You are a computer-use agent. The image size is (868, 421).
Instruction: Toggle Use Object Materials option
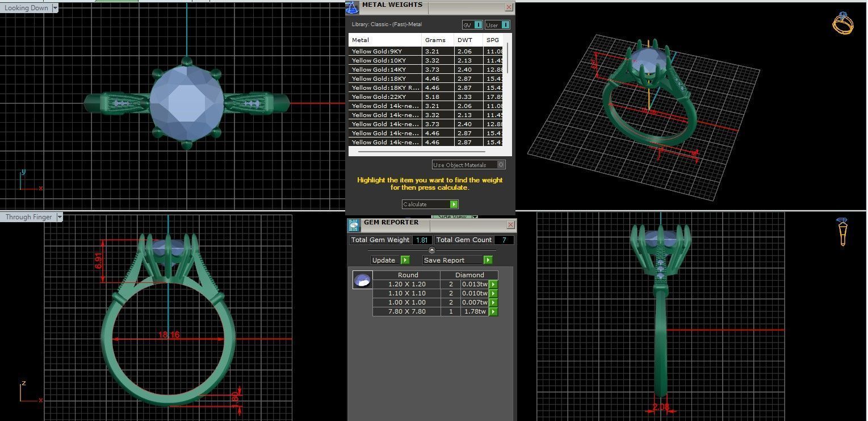(468, 165)
